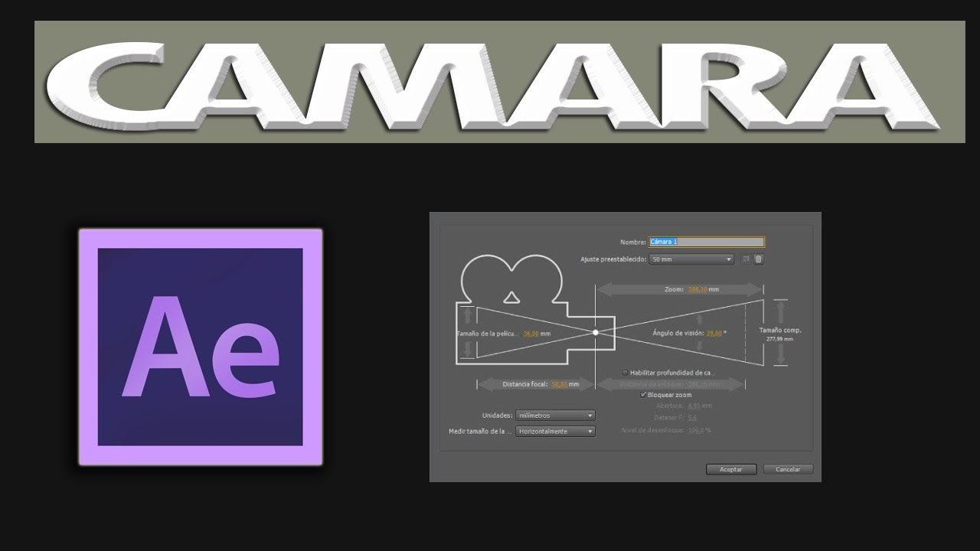
Task: Click the CAMARA title banner
Action: pos(500,82)
